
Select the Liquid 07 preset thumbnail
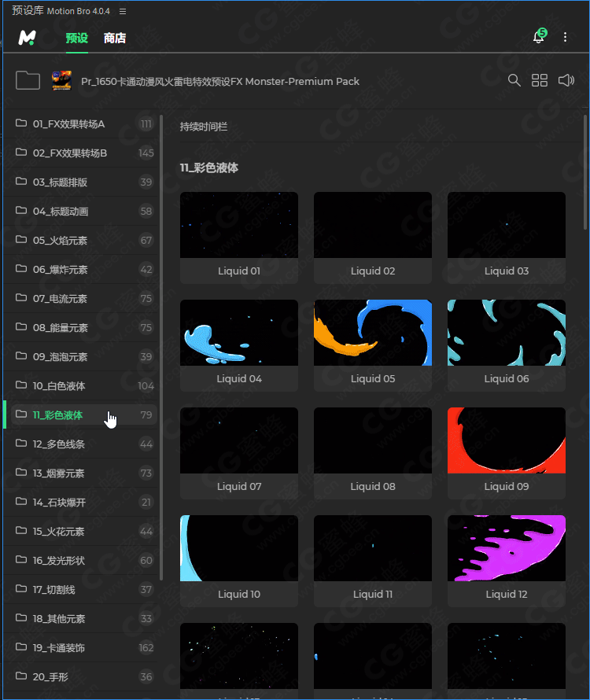[239, 440]
